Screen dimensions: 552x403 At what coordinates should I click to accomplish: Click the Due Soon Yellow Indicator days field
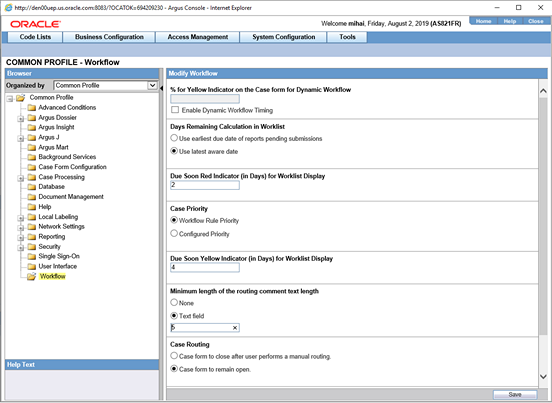[205, 267]
